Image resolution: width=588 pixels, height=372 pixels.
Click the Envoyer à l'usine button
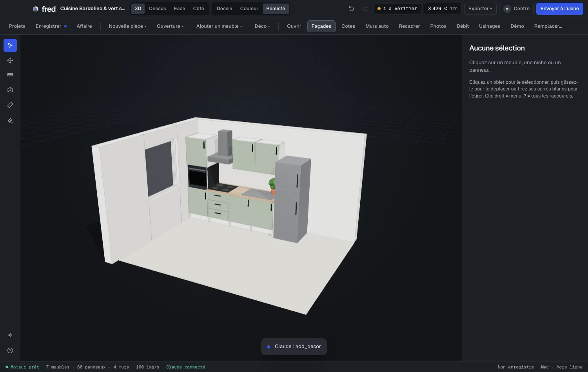point(559,9)
